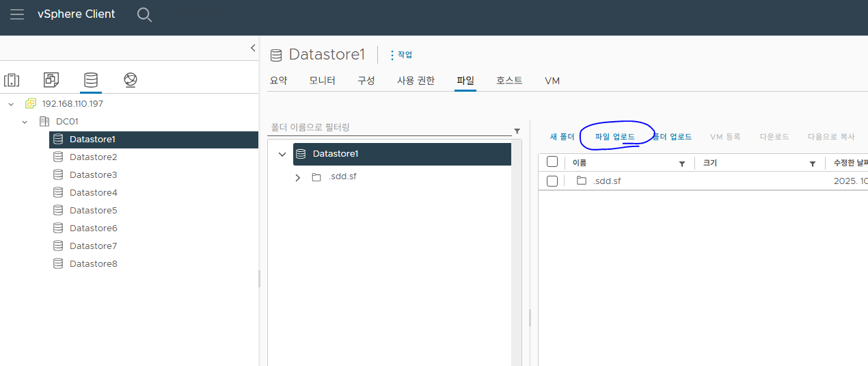The height and width of the screenshot is (366, 868).
Task: Select Datastore5 in inventory tree
Action: [x=94, y=210]
